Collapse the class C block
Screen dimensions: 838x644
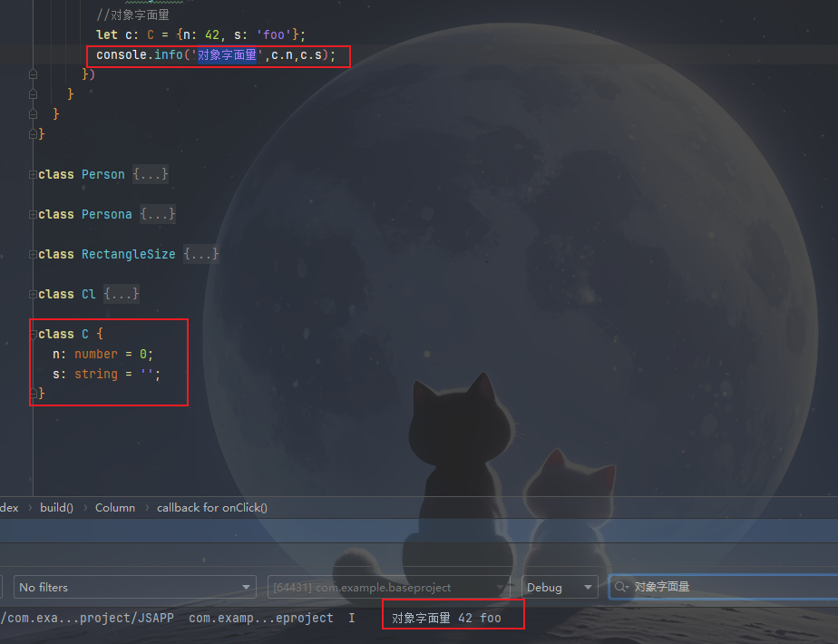33,334
